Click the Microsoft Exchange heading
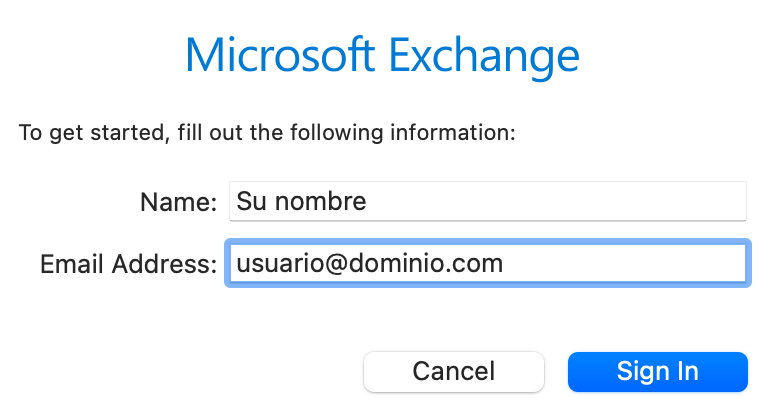The height and width of the screenshot is (404, 764). 382,55
